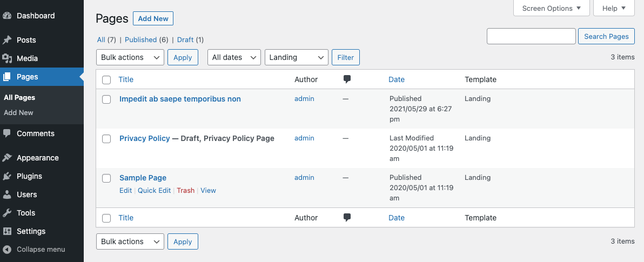The height and width of the screenshot is (262, 644).
Task: Click the Tools wrench icon
Action: click(x=7, y=213)
